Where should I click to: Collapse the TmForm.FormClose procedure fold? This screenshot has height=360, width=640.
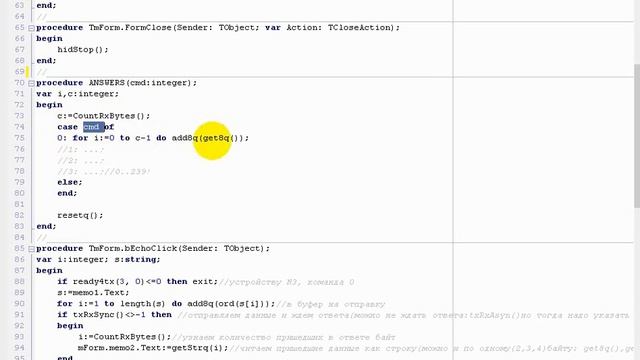click(x=31, y=28)
